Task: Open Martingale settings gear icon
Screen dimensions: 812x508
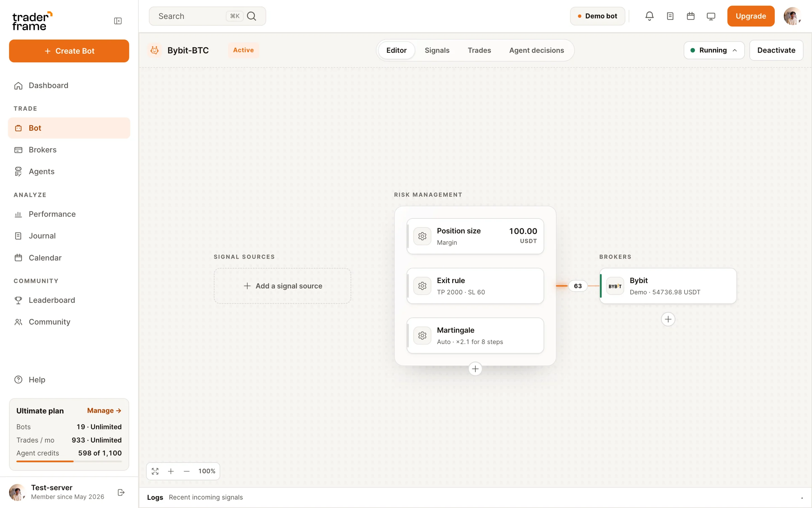Action: [x=422, y=335]
